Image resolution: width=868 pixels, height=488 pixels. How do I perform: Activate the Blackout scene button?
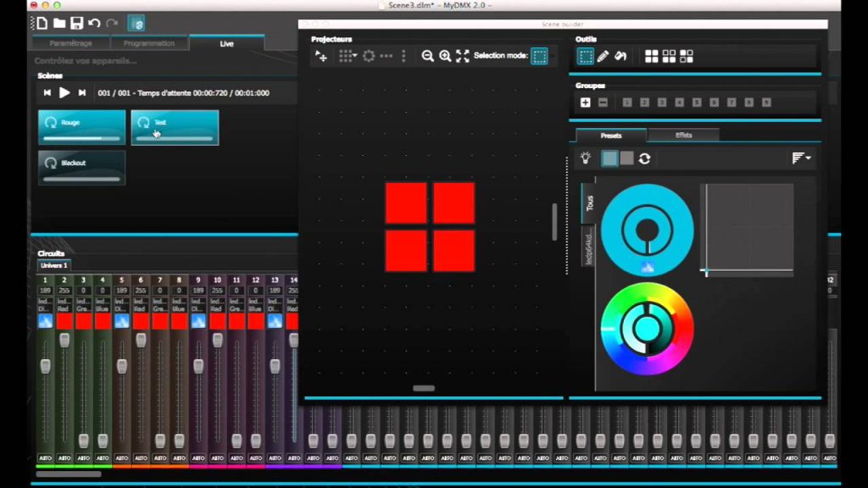(81, 167)
